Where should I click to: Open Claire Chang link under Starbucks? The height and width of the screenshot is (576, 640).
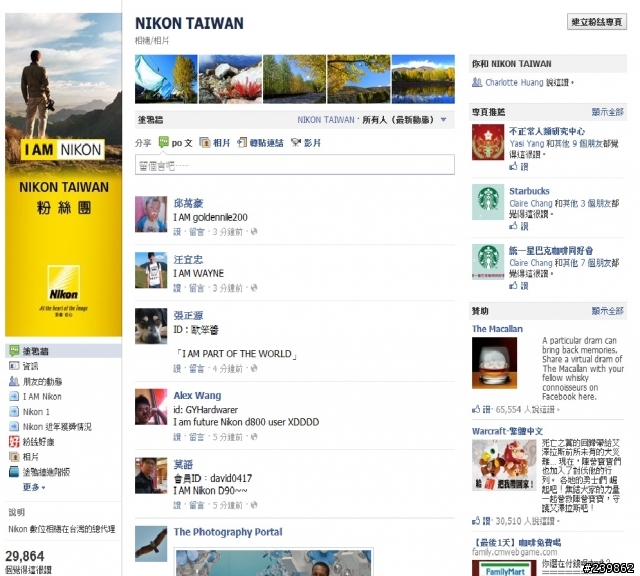(531, 203)
